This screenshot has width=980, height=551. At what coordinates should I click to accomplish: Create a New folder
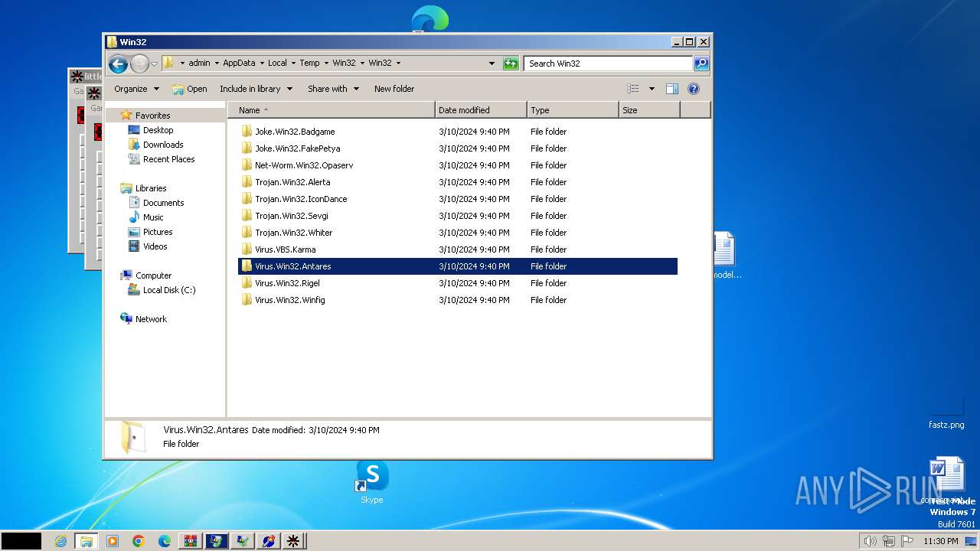tap(394, 89)
